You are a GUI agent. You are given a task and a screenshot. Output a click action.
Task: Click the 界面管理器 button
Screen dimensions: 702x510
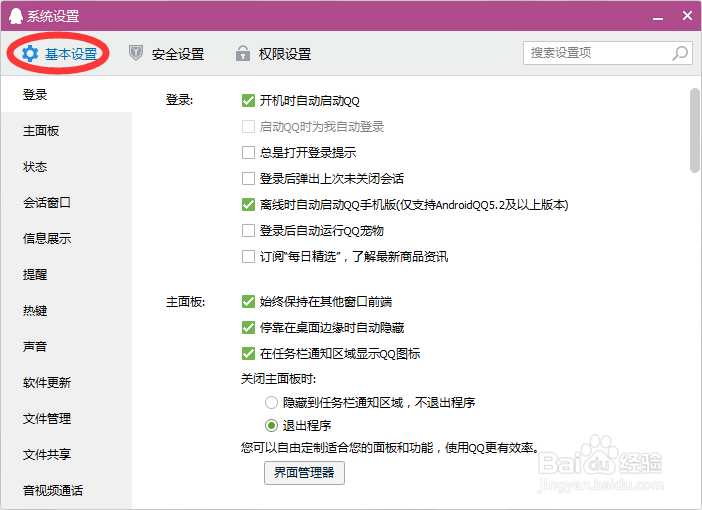304,473
